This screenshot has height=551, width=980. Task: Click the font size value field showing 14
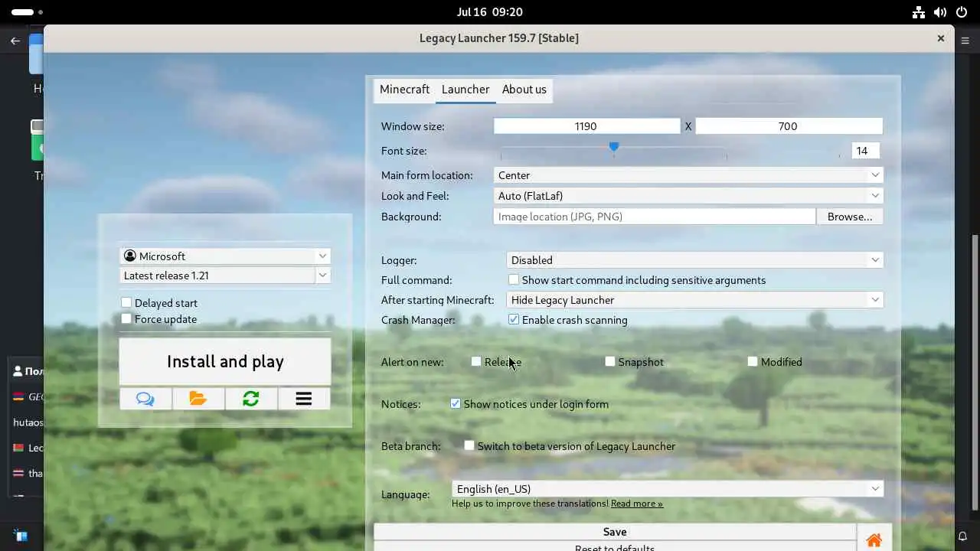[x=865, y=151]
